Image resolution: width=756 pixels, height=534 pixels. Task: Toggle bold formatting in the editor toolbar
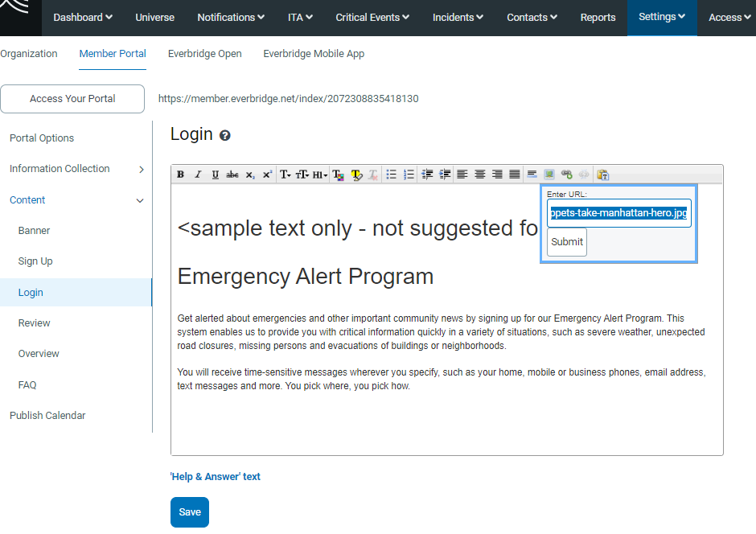point(180,175)
